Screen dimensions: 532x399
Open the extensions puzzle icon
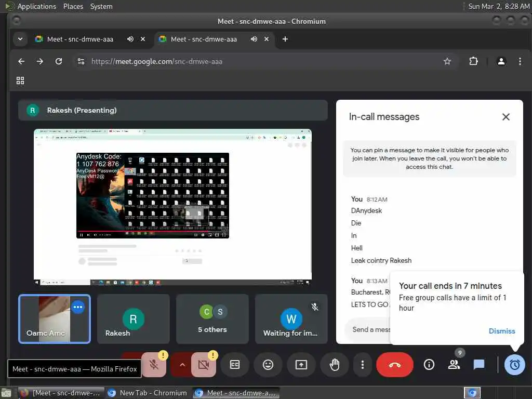[x=473, y=61]
